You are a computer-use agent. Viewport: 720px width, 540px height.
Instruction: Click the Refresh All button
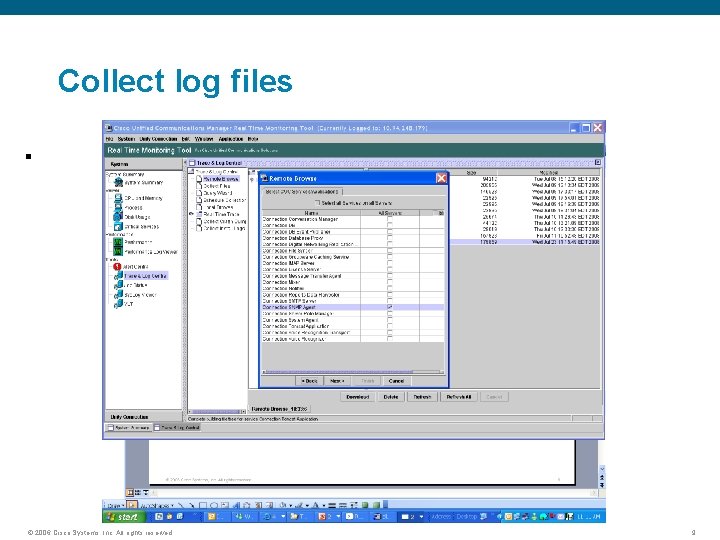459,397
